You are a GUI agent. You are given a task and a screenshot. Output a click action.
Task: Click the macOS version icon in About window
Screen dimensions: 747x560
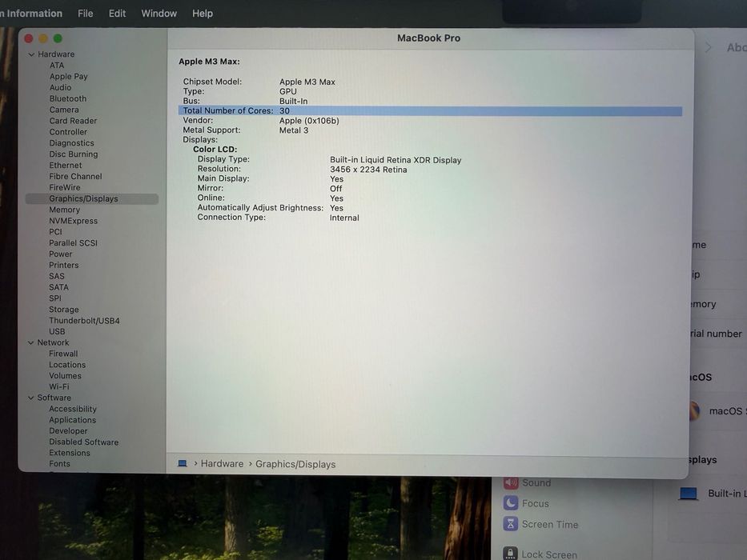(695, 410)
